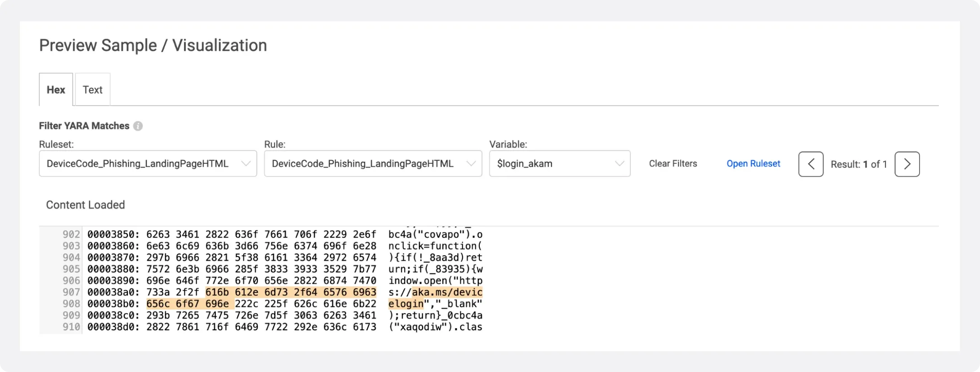Open the Ruleset dropdown
The width and height of the screenshot is (980, 372).
pos(148,163)
